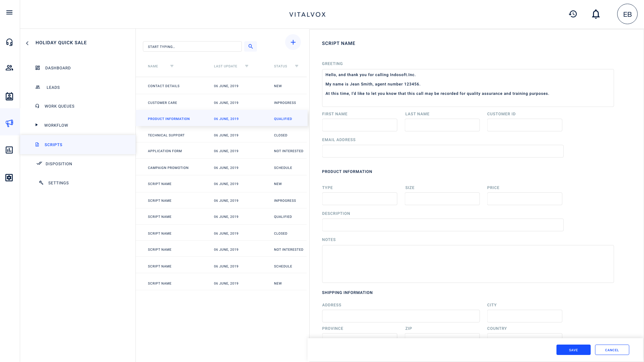Viewport: 644px width, 362px height.
Task: Open the EB user avatar
Action: click(627, 14)
